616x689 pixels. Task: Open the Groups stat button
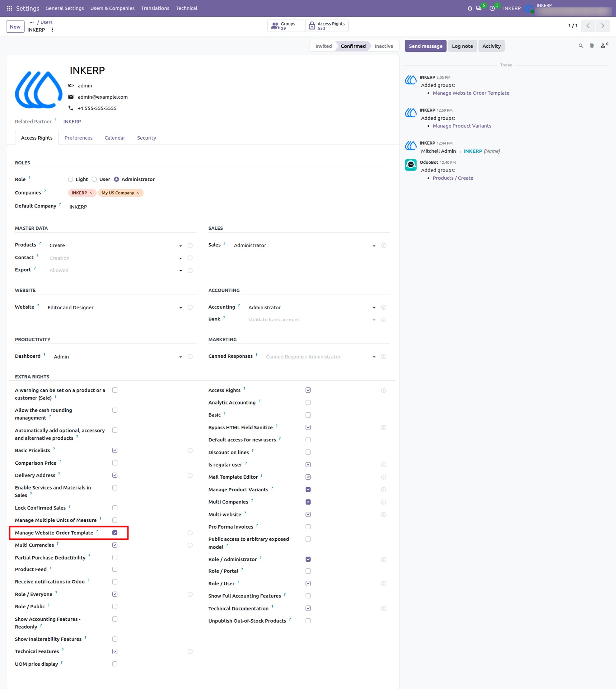tap(286, 26)
